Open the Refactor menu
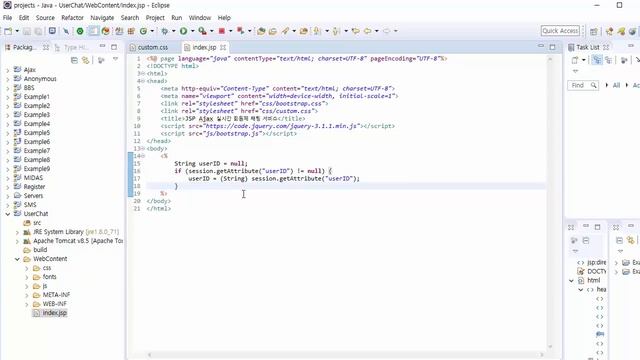The image size is (640, 360). click(x=72, y=18)
